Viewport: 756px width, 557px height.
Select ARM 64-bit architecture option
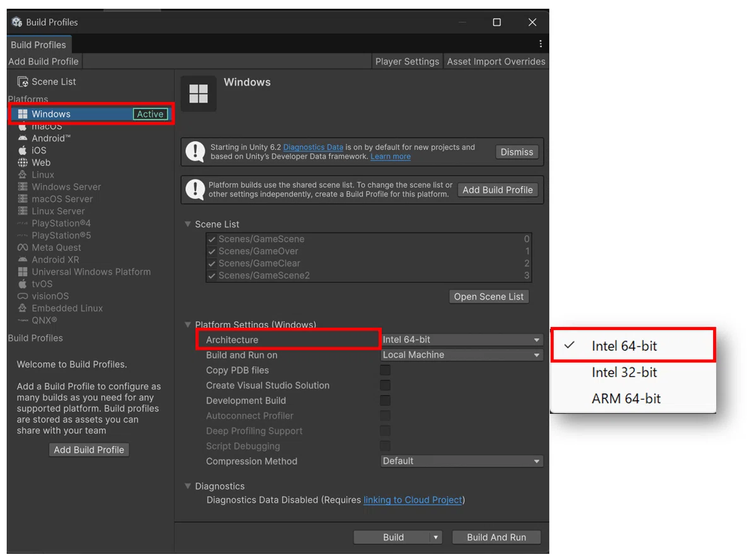634,398
